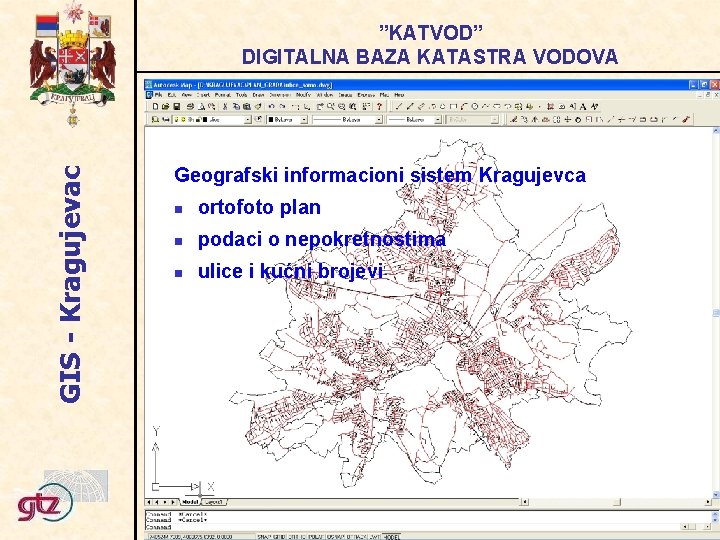Screen dimensions: 720x540
Task: Click the Explode icon ending Modify toolbar
Action: (686, 119)
